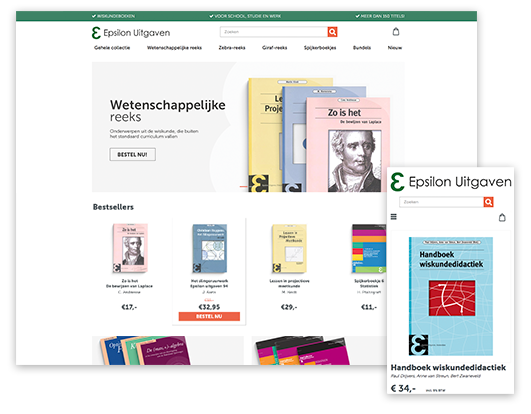Focus the mobile Zoeken search field
Viewport: 531px width, 414px height.
click(441, 202)
